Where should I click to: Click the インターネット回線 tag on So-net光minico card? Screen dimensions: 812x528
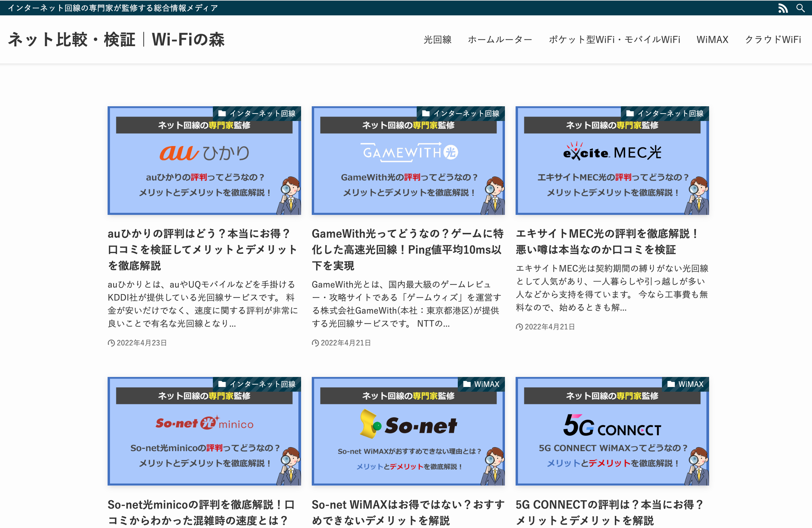click(x=257, y=384)
